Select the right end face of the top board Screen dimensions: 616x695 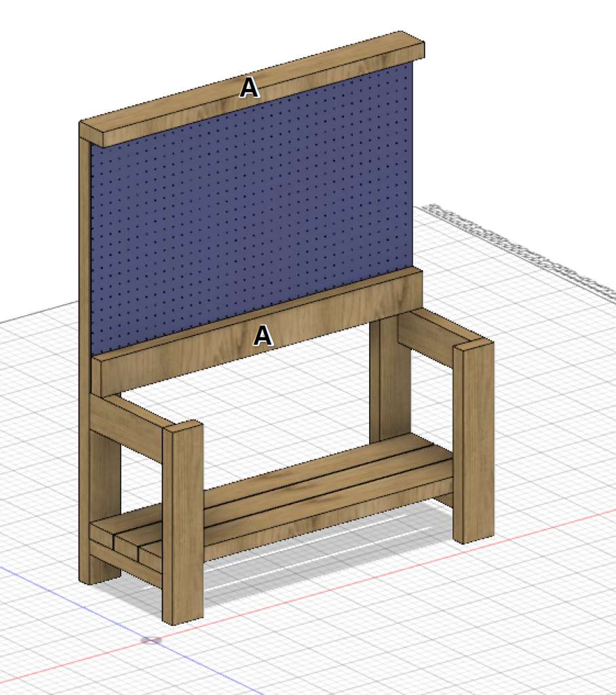[420, 51]
